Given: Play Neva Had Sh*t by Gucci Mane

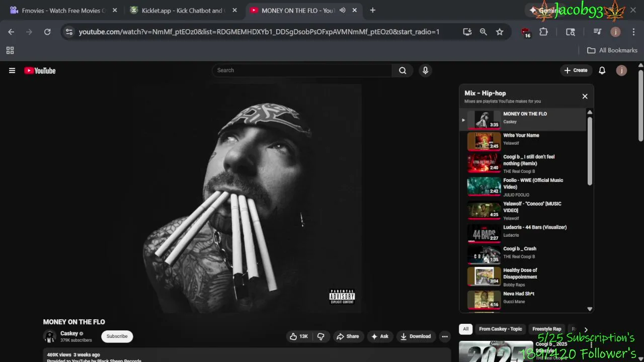Looking at the screenshot, I should (523, 300).
